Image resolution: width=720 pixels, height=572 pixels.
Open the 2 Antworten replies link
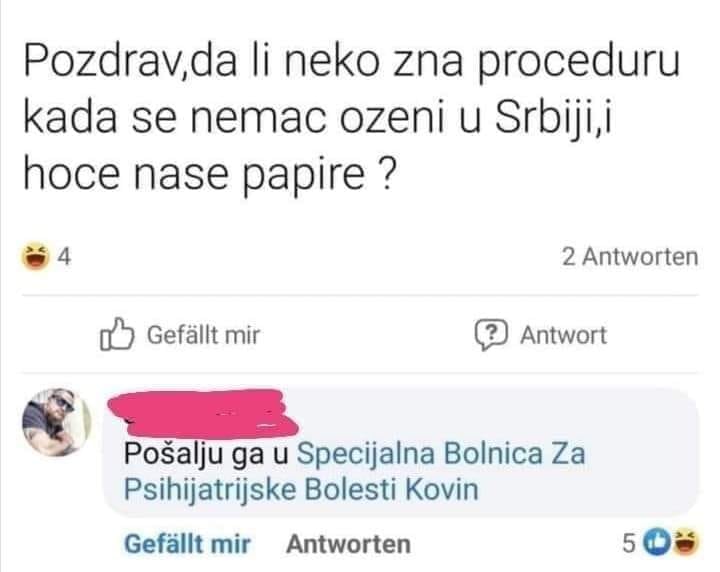(x=630, y=257)
